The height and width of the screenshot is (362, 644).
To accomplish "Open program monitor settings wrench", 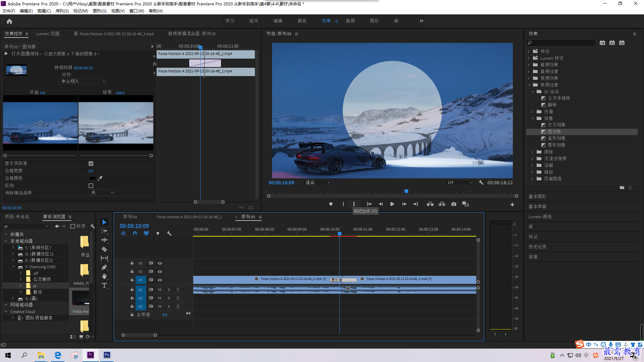I will (x=481, y=182).
